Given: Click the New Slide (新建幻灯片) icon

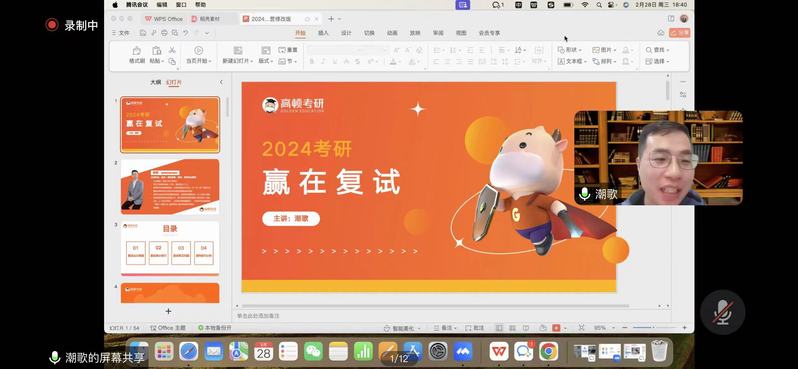Looking at the screenshot, I should (238, 50).
